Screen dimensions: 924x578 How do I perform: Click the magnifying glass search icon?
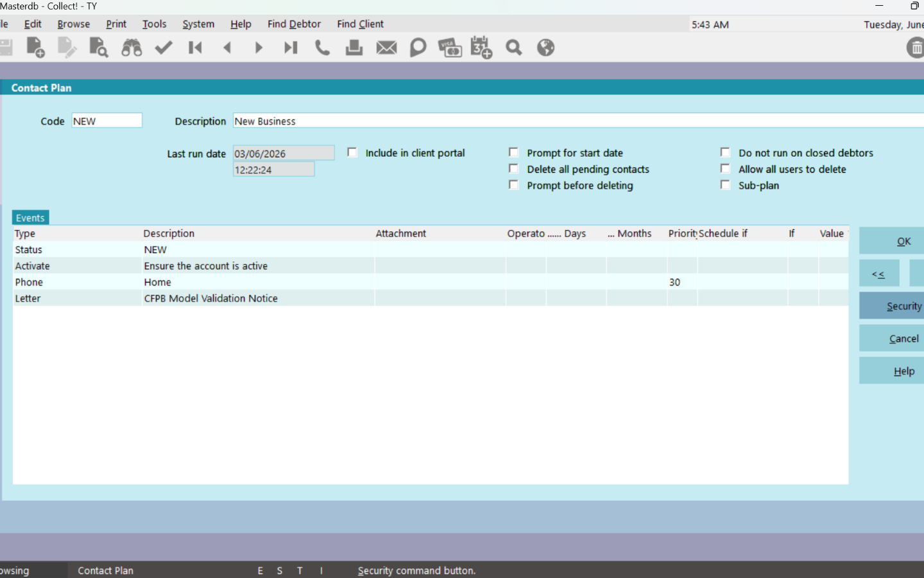(513, 48)
